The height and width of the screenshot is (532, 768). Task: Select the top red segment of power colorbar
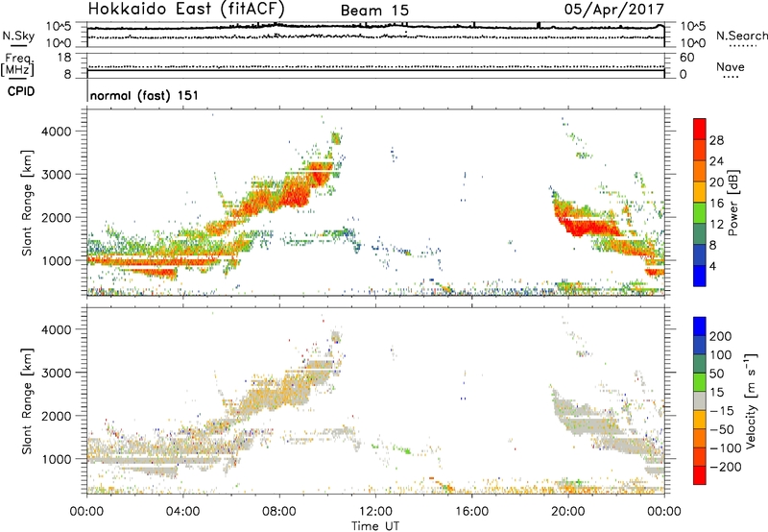(x=700, y=130)
